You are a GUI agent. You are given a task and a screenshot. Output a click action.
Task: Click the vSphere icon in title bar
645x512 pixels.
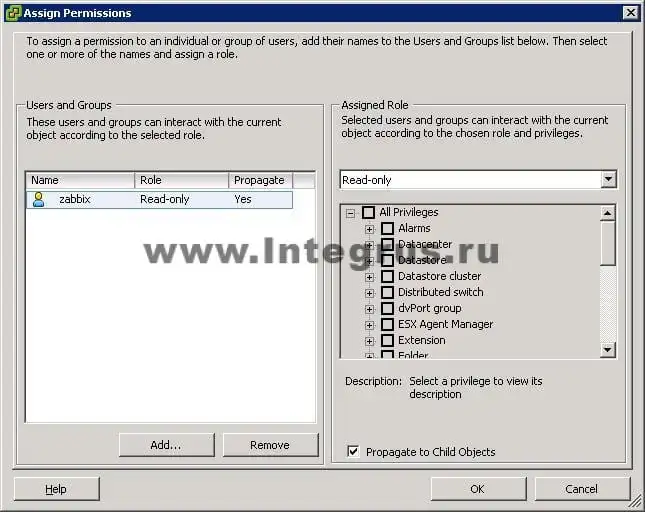pyautogui.click(x=13, y=12)
